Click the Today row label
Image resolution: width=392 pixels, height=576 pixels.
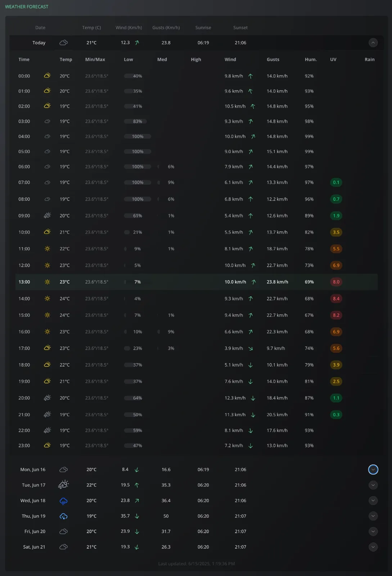[39, 43]
